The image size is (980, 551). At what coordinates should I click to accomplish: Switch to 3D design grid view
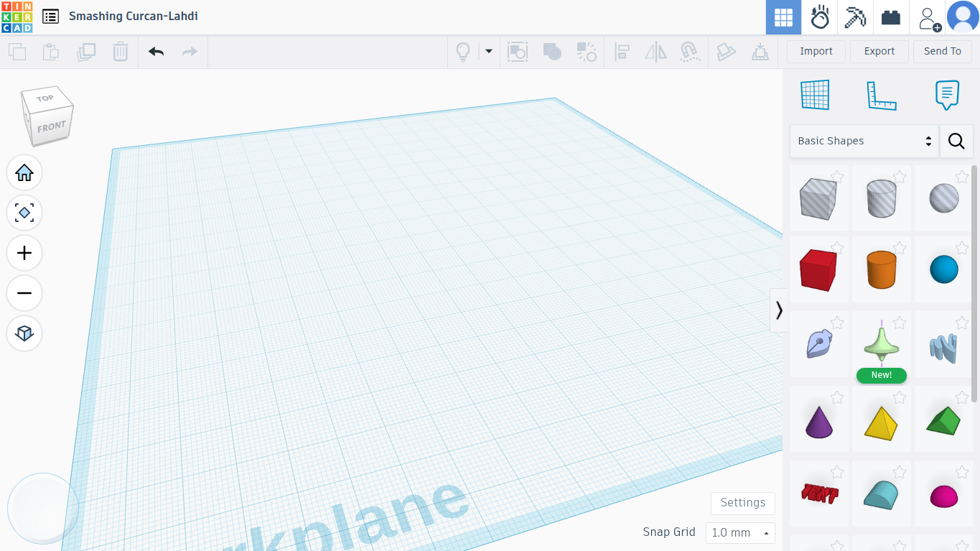click(x=783, y=17)
